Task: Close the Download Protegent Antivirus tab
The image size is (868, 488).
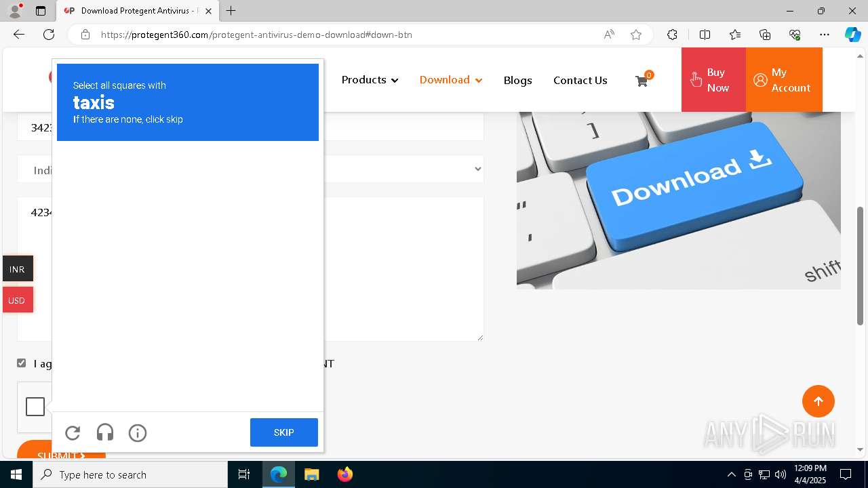Action: (208, 11)
